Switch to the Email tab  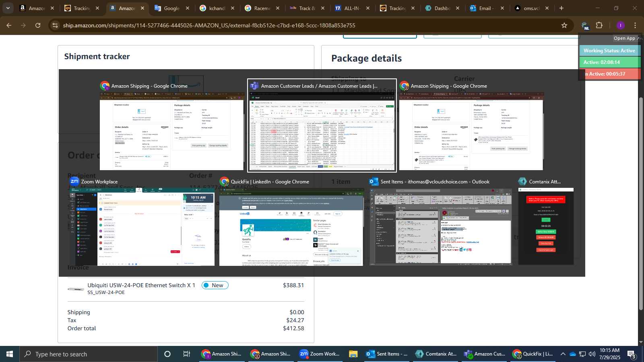pyautogui.click(x=486, y=8)
